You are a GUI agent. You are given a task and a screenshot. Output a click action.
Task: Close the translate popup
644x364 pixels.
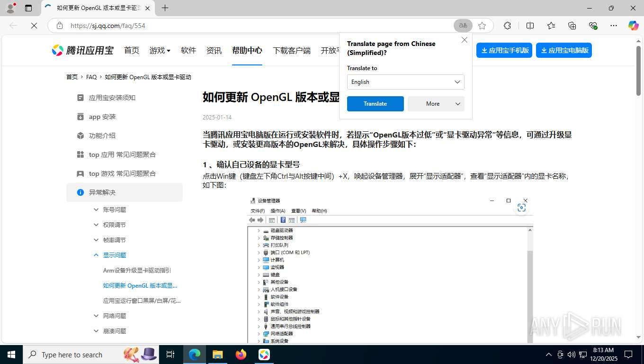pyautogui.click(x=465, y=40)
